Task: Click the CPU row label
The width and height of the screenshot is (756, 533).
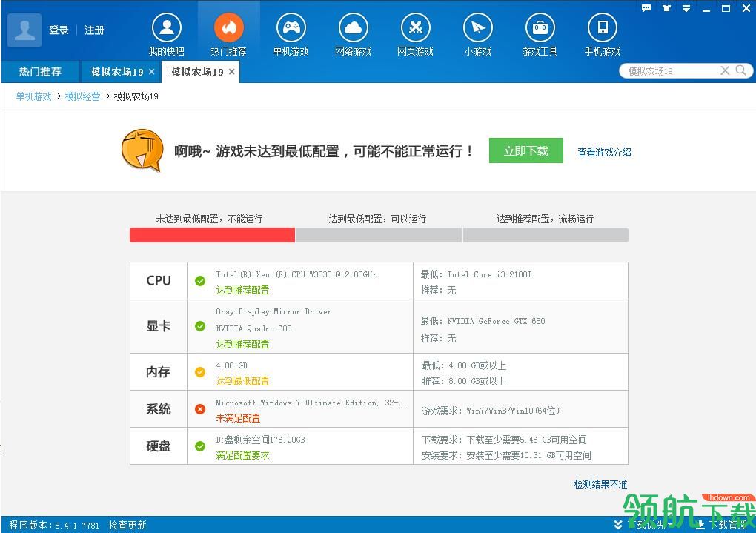Action: [x=159, y=281]
